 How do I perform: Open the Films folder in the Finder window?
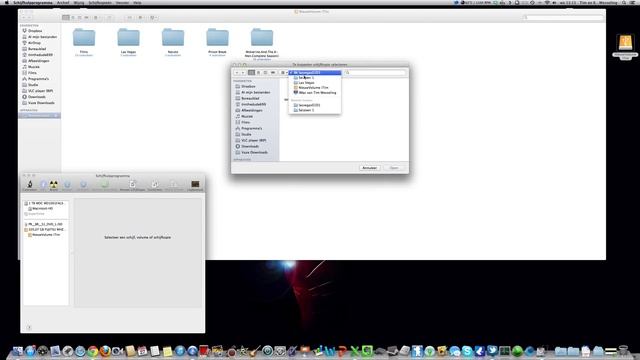(x=84, y=38)
